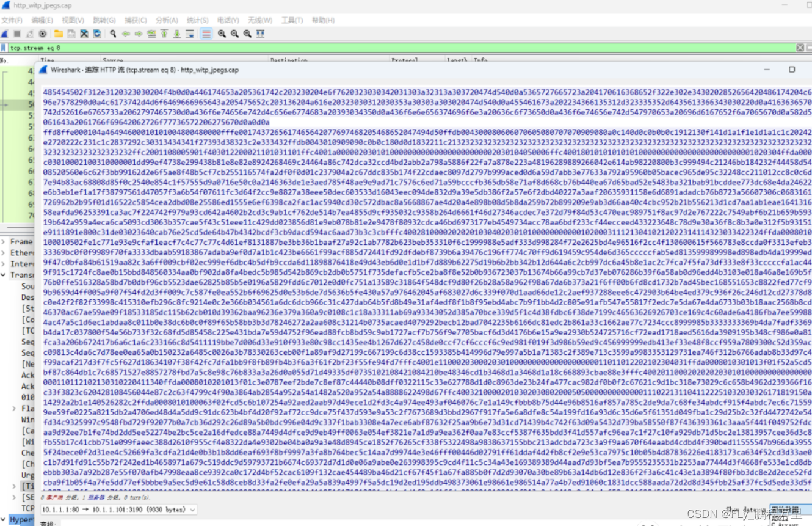
Task: Jump to the last packet icon
Action: 176,34
